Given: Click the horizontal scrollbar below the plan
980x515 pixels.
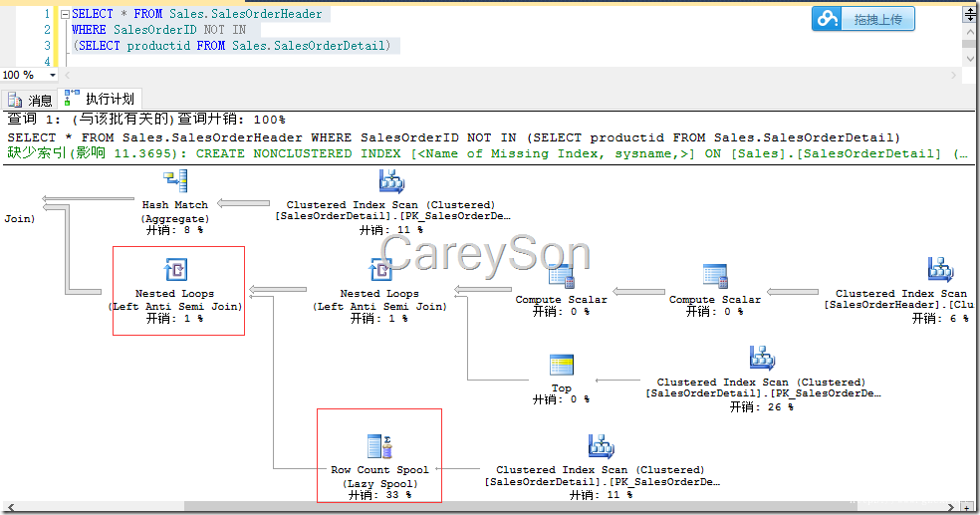Looking at the screenshot, I should (479, 507).
